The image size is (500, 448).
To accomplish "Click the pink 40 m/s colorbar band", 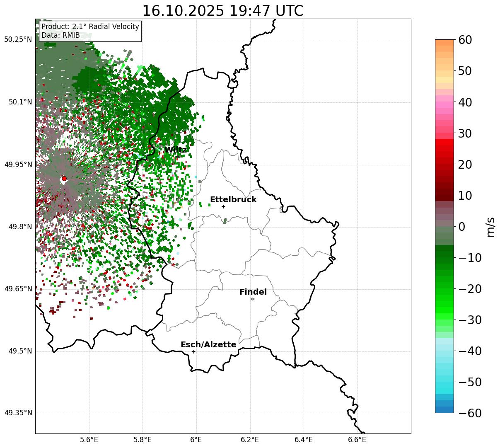I will [444, 102].
